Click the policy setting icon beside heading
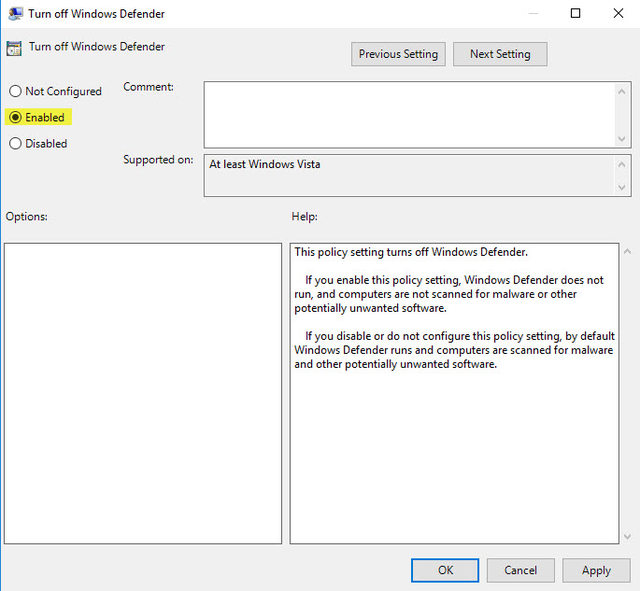The width and height of the screenshot is (640, 591). pyautogui.click(x=14, y=48)
